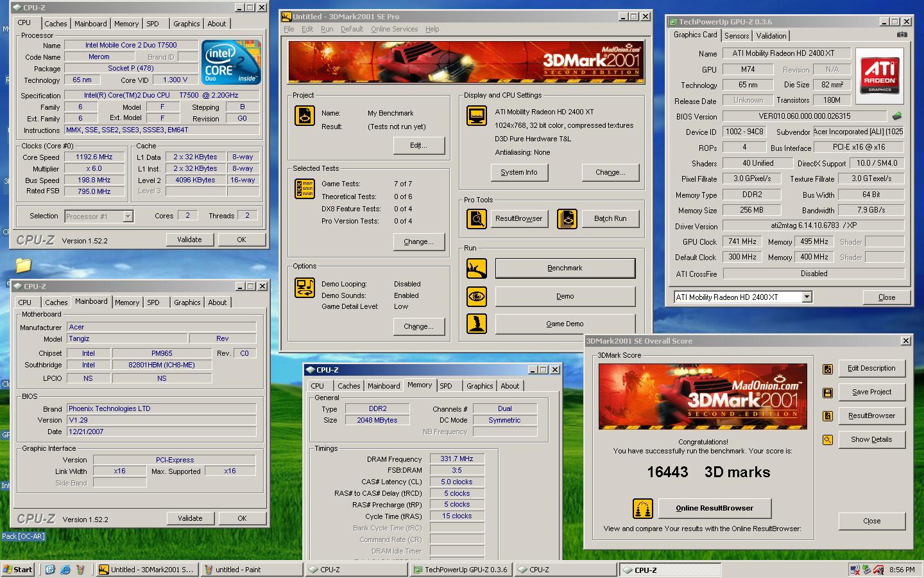Open the Help menu in 3DMark2001
This screenshot has width=924, height=578.
click(432, 29)
